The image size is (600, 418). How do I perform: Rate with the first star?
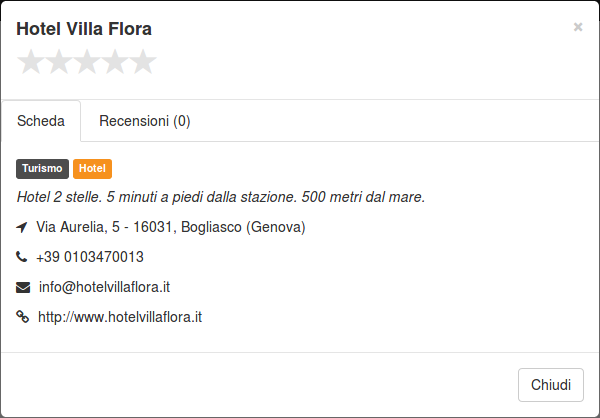[31, 62]
